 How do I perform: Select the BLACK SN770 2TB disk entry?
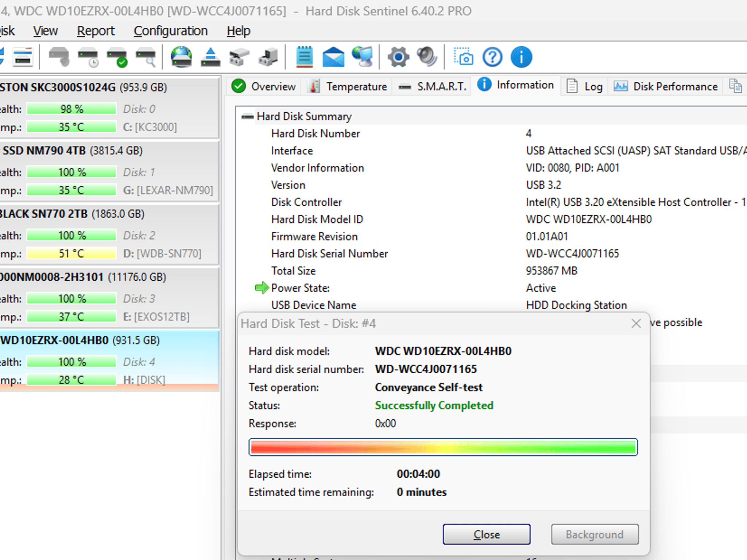(109, 234)
